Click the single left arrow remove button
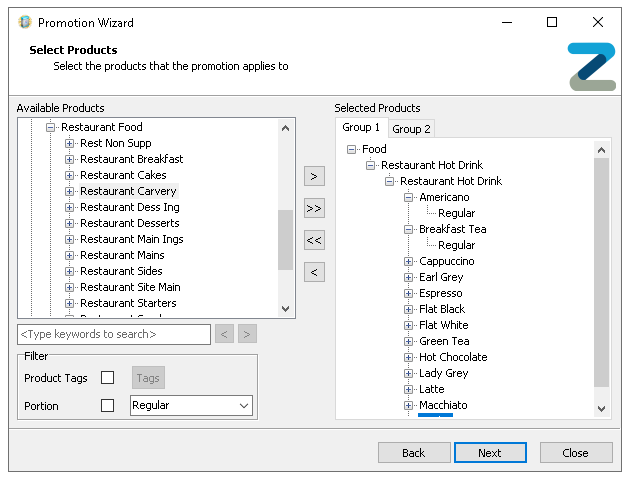Viewport: 627px width, 478px height. click(x=314, y=272)
